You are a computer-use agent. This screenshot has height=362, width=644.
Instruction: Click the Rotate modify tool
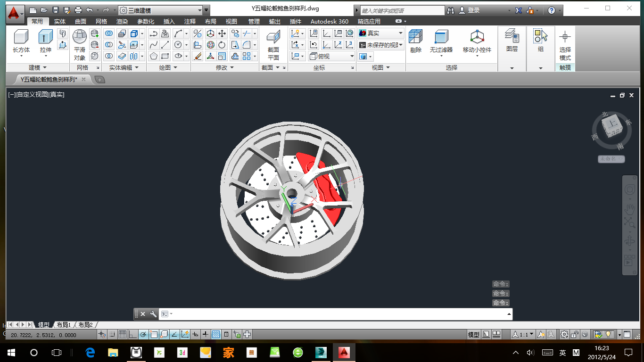[x=222, y=45]
